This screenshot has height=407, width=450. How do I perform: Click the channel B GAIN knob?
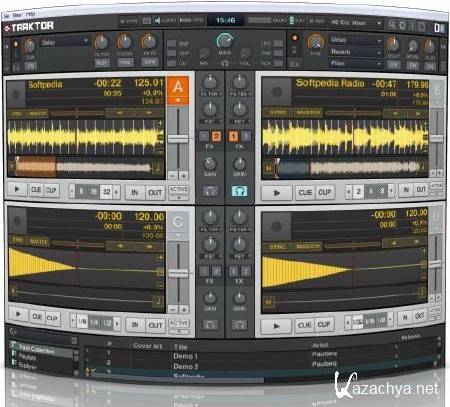[239, 163]
